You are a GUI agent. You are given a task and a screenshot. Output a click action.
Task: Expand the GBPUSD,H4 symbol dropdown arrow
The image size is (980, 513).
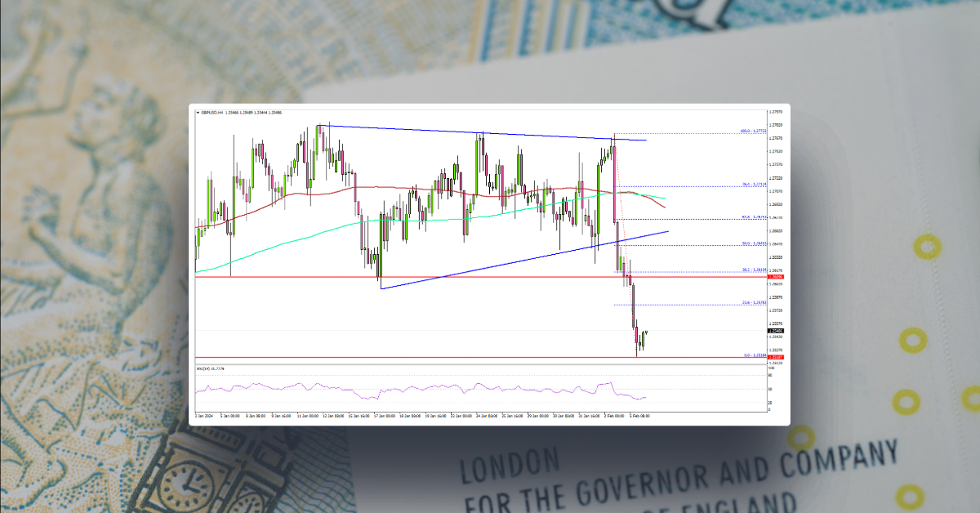198,113
